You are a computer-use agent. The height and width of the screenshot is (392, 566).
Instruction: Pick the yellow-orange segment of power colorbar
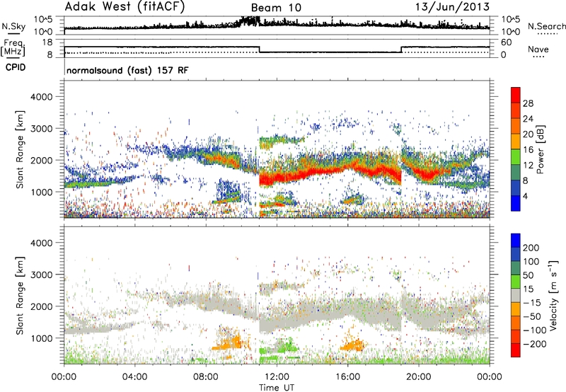[516, 142]
